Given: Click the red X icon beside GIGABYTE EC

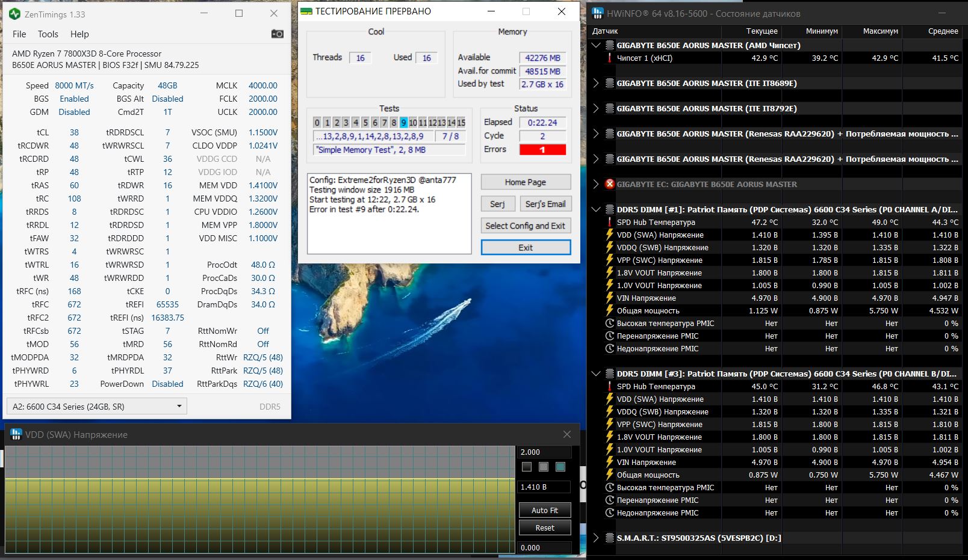Looking at the screenshot, I should click(x=610, y=184).
